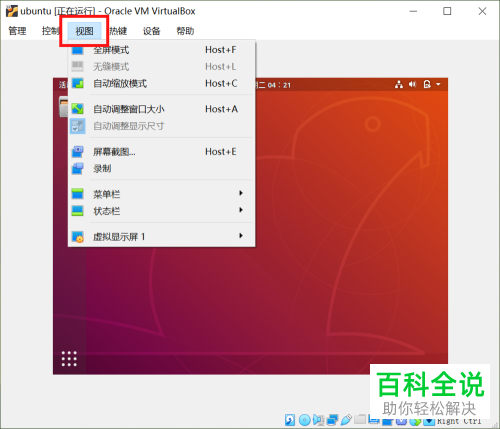This screenshot has width=500, height=429.
Task: Open the 热键 menu
Action: click(118, 31)
